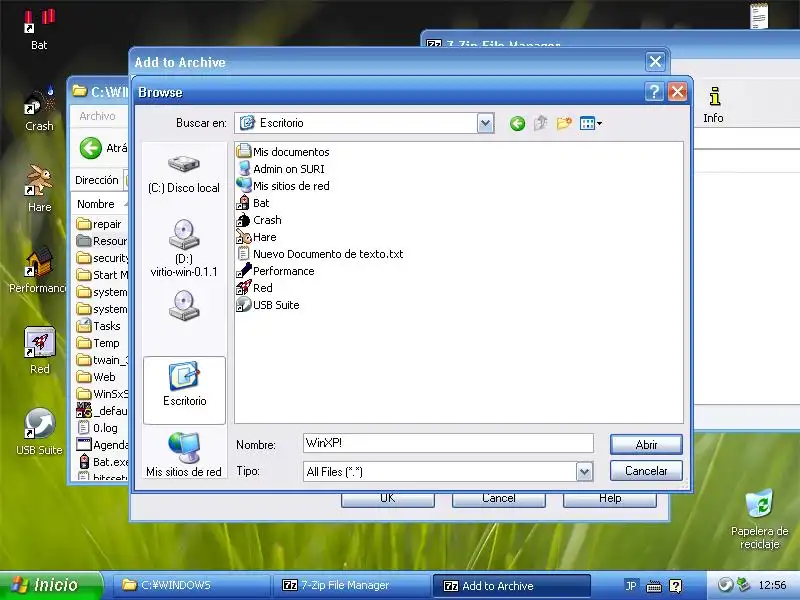
Task: Create a new folder via the Browse toolbar icon
Action: click(564, 123)
